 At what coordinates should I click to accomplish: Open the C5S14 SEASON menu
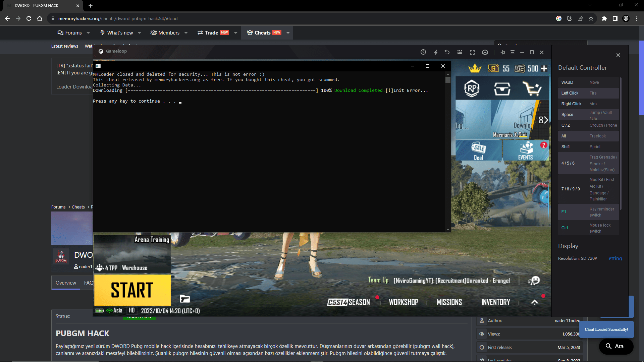pos(348,302)
